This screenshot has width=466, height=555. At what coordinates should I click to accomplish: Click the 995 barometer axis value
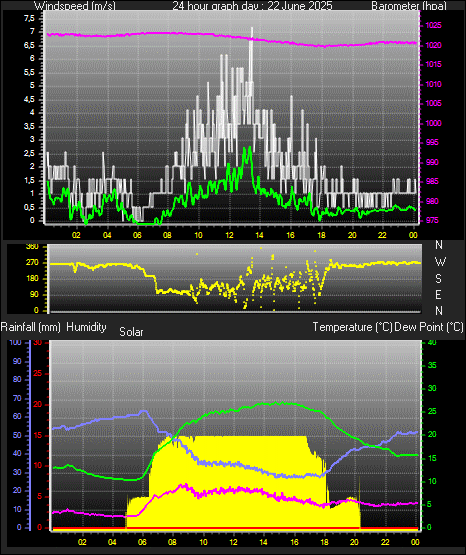coord(432,142)
